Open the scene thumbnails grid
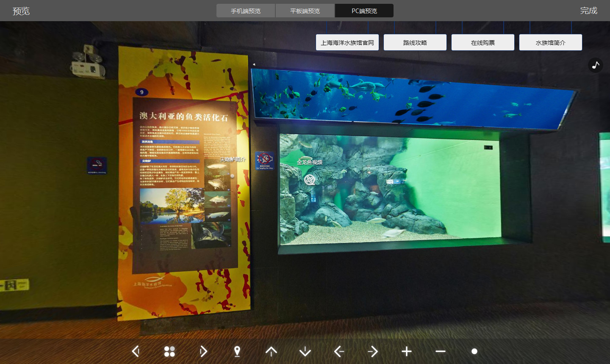The width and height of the screenshot is (610, 364). (169, 351)
